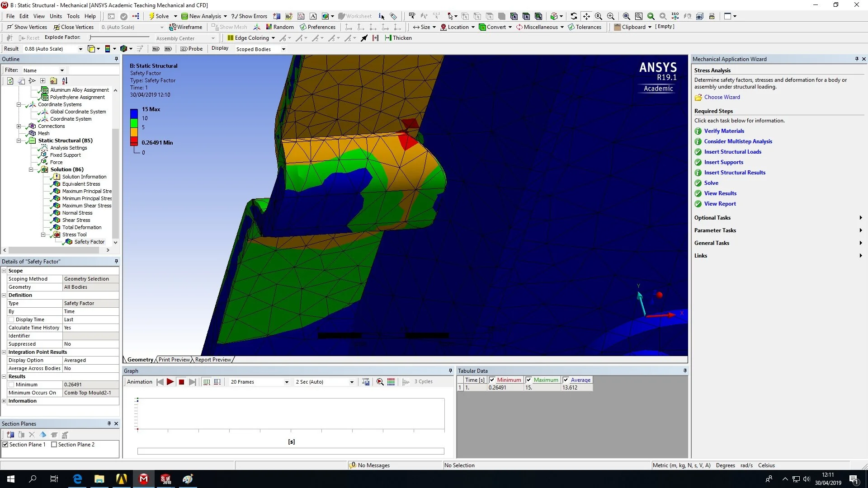
Task: Select Total Deformation in the outline tree
Action: (82, 227)
